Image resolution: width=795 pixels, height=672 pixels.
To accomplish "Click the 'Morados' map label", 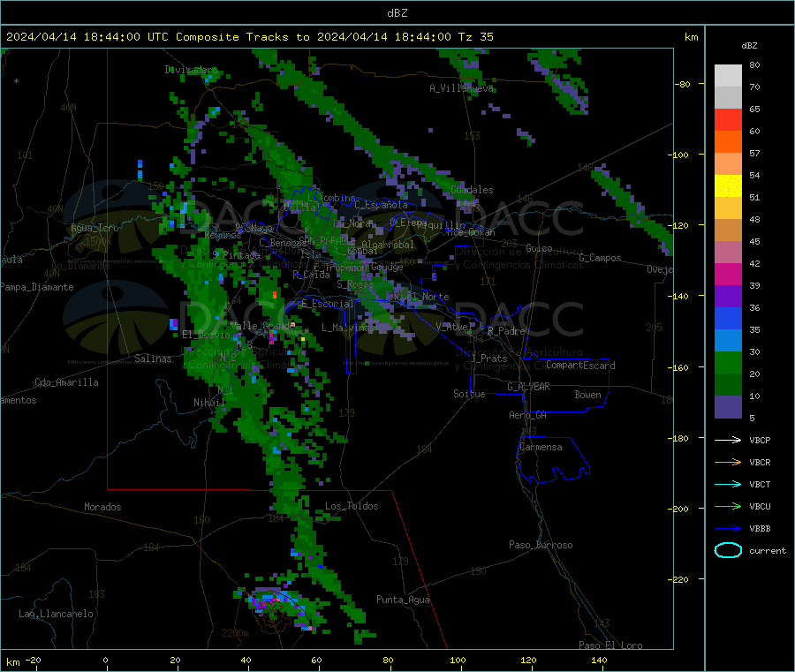I will (x=102, y=507).
